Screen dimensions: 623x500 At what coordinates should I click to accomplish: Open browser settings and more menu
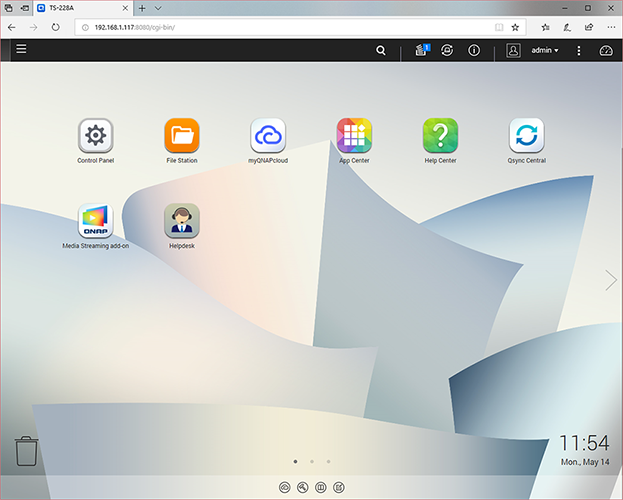[611, 27]
